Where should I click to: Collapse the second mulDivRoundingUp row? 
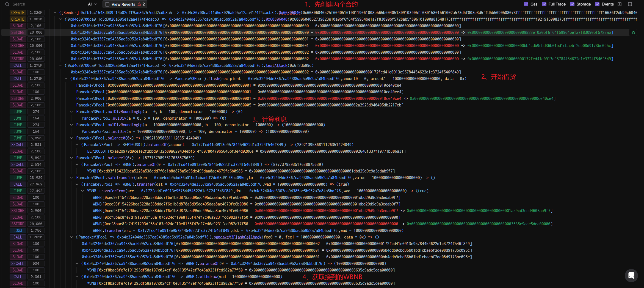[x=71, y=125]
